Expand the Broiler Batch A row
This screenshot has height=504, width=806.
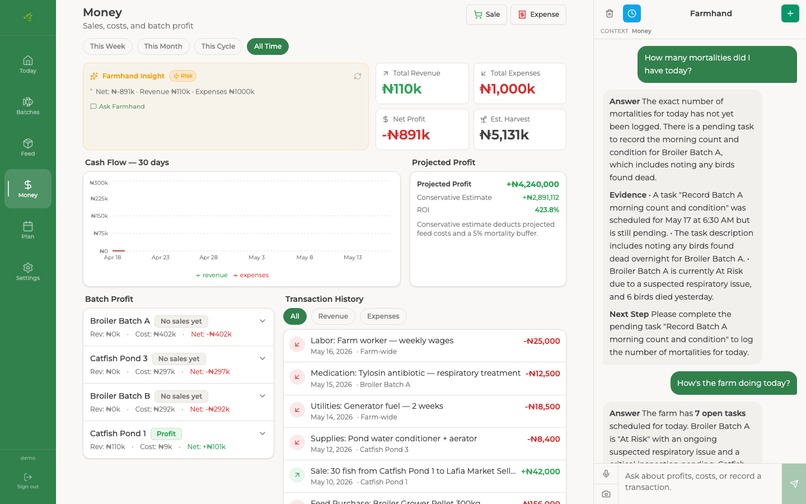(x=178, y=327)
